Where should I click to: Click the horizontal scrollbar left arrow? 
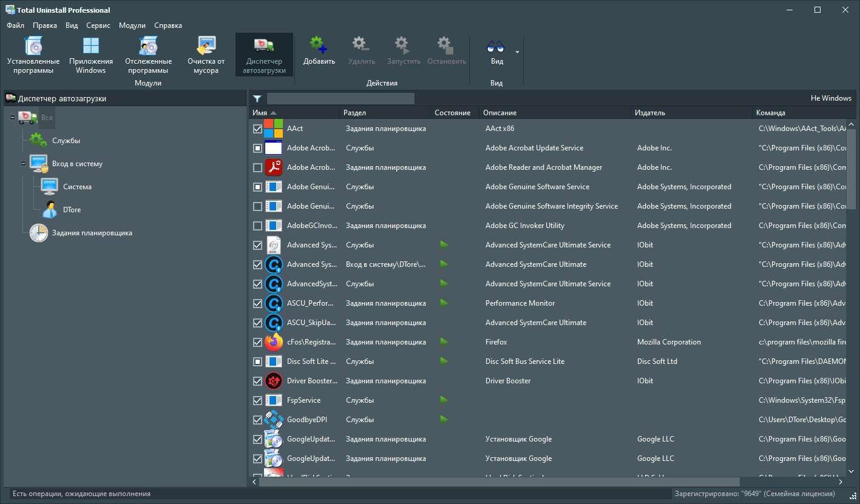tap(255, 482)
